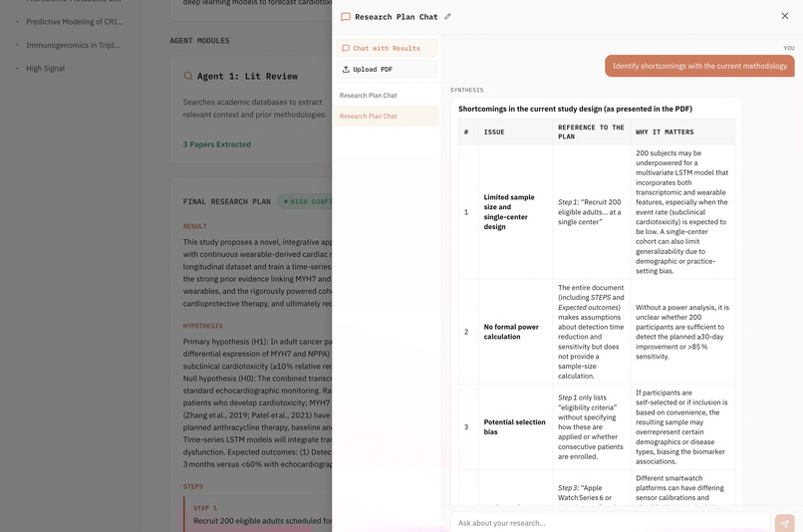Click the REFERENCE TO THE PLAN column header
803x532 pixels.
[591, 132]
